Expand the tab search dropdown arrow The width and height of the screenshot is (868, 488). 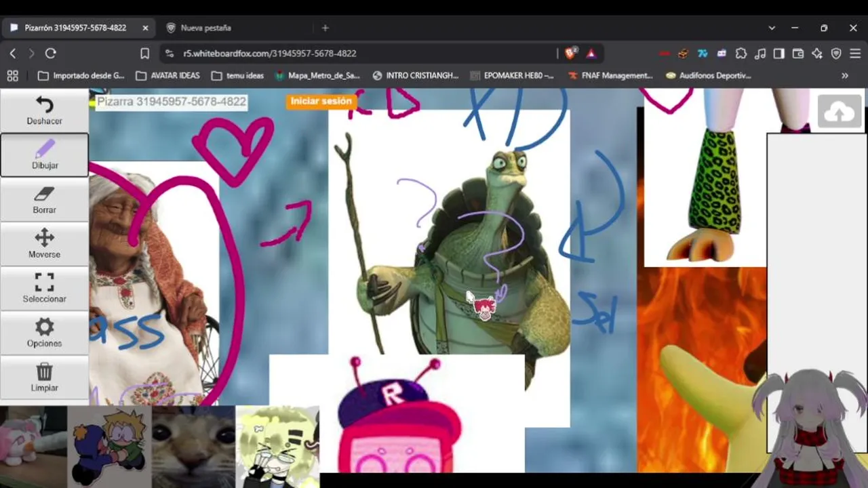[772, 28]
